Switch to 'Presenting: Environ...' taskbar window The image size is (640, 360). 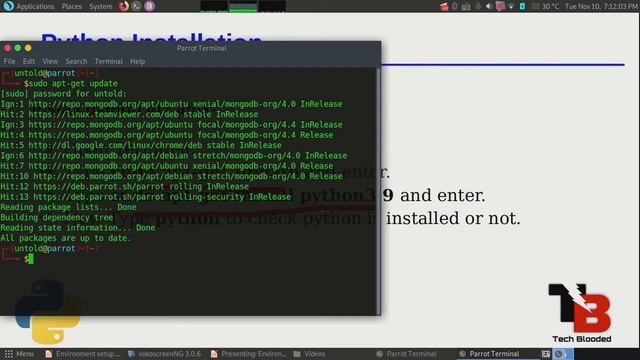[x=248, y=354]
